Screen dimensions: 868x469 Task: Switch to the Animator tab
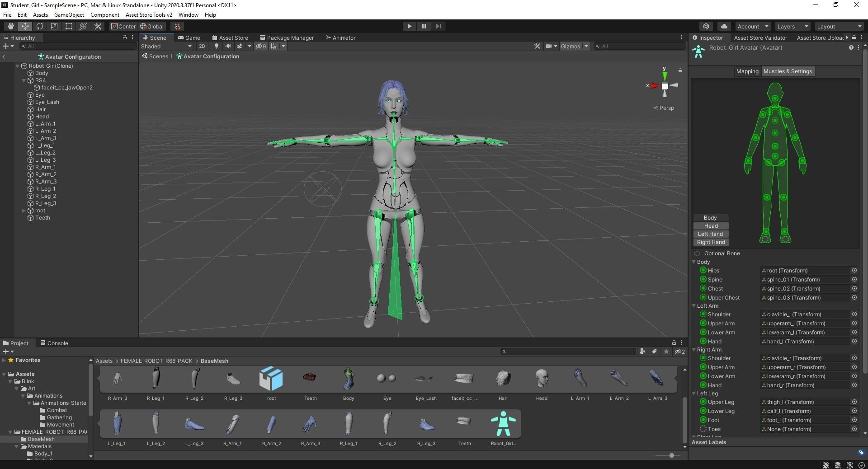(x=340, y=38)
